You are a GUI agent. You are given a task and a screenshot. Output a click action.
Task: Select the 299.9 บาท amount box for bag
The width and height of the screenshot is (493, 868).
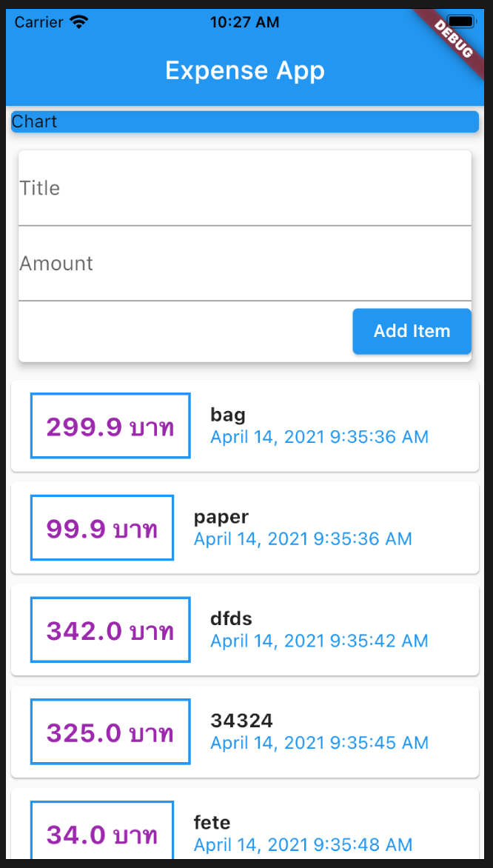tap(110, 426)
